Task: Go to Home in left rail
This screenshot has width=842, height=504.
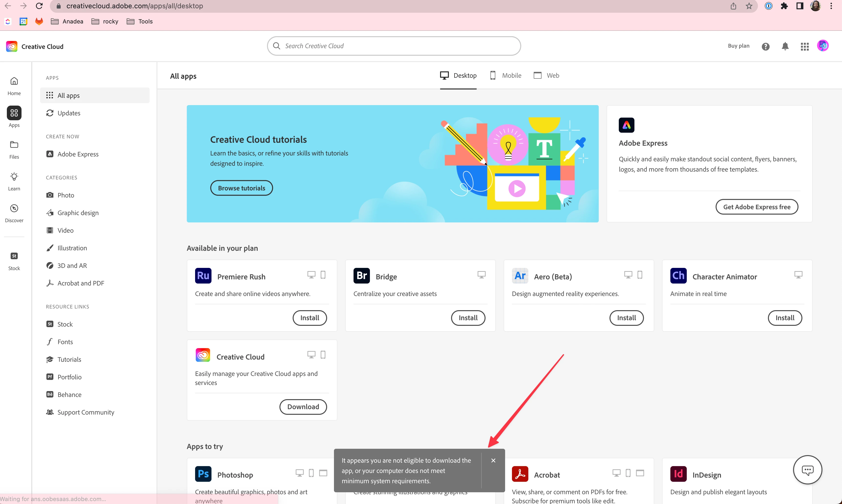Action: point(14,86)
